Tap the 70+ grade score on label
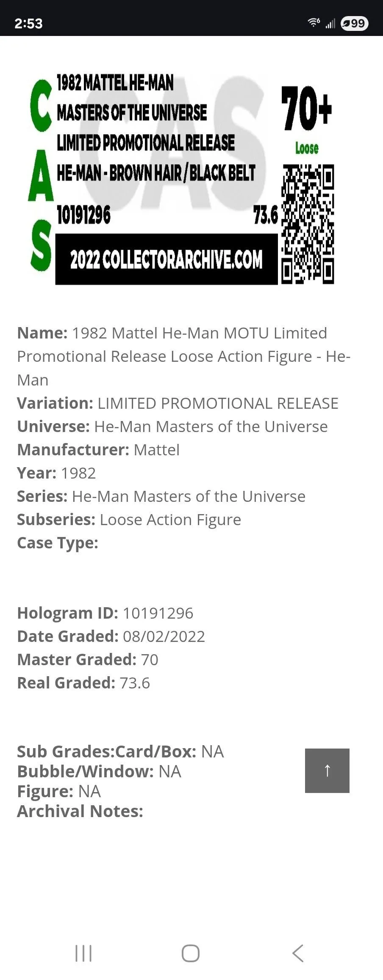This screenshot has height=980, width=383. click(x=306, y=108)
